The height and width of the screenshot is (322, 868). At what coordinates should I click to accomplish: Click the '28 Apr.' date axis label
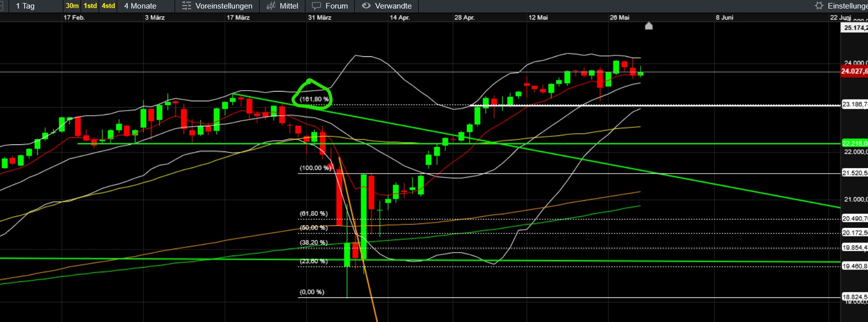click(464, 18)
